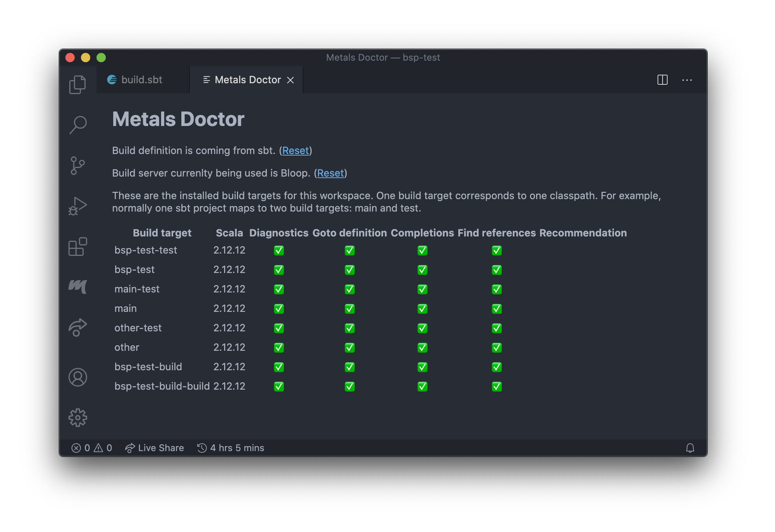Viewport: 775px width, 532px height.
Task: Open the Manage settings gear
Action: (x=78, y=417)
